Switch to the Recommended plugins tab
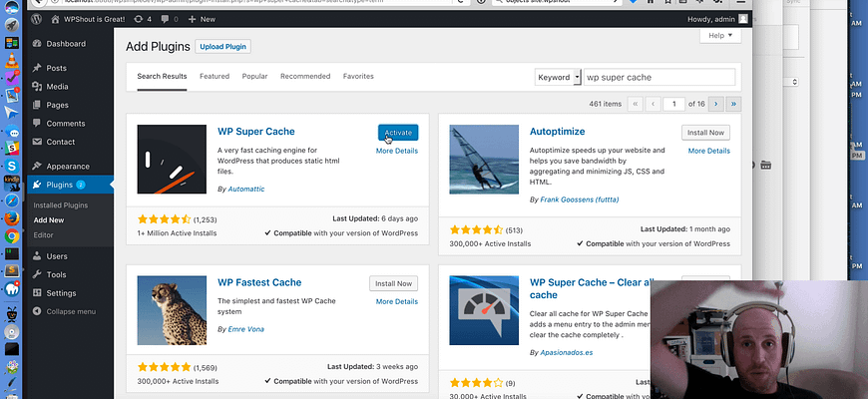The width and height of the screenshot is (868, 399). (305, 77)
